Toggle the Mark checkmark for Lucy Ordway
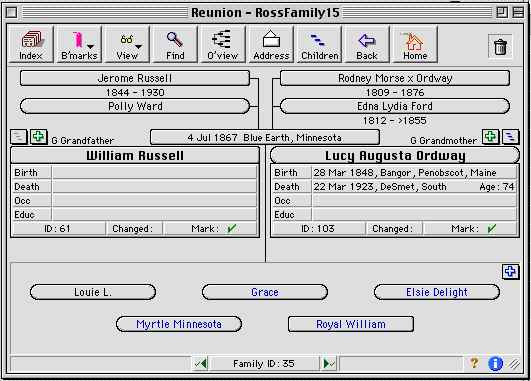This screenshot has height=381, width=531. click(492, 229)
